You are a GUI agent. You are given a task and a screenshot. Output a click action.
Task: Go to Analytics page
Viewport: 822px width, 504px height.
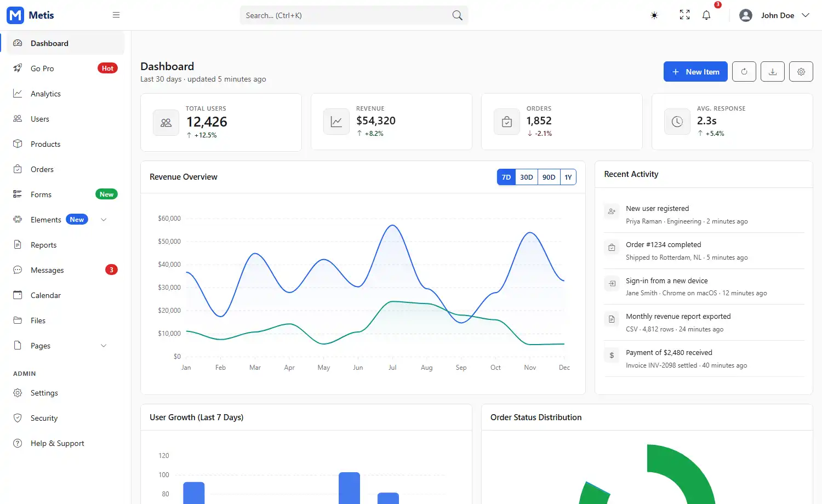tap(65, 94)
